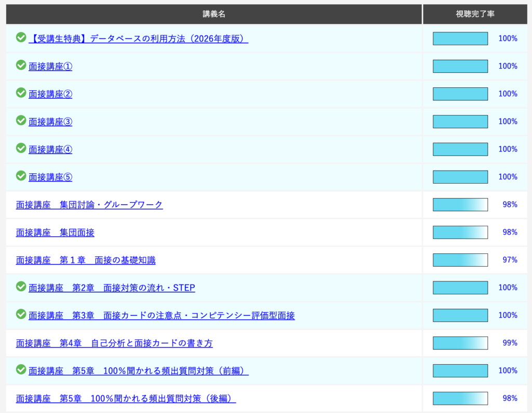Click the 97% progress bar for 第1章

[460, 260]
